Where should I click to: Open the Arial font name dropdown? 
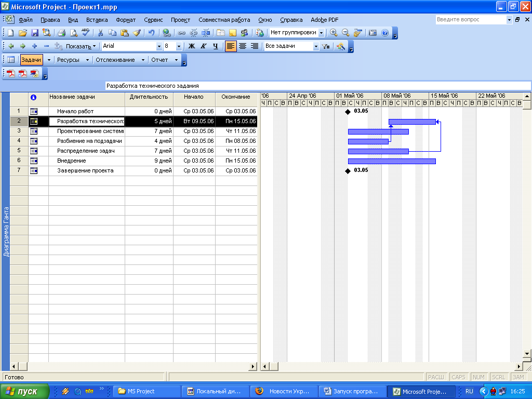pos(159,46)
